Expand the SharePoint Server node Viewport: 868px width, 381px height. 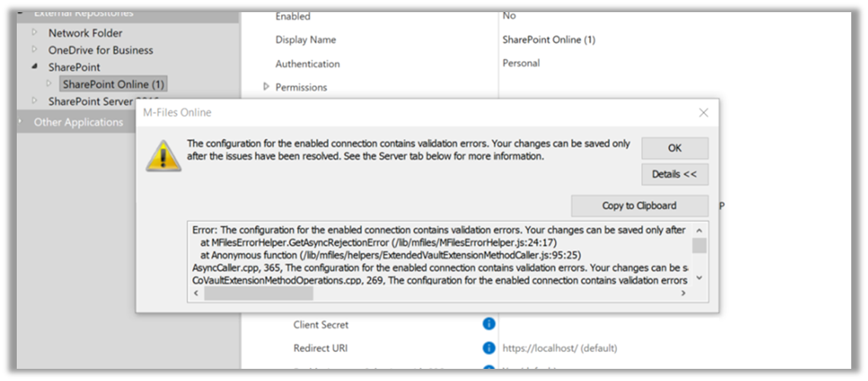[35, 100]
